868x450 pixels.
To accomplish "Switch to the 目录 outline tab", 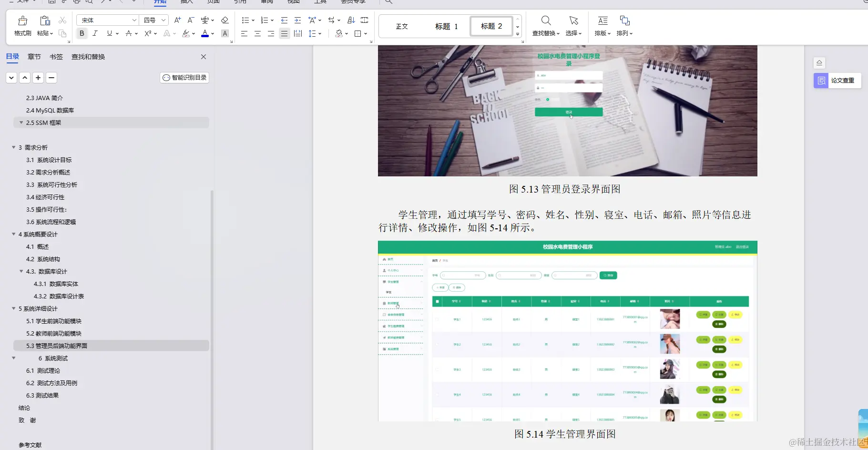I will pyautogui.click(x=12, y=56).
